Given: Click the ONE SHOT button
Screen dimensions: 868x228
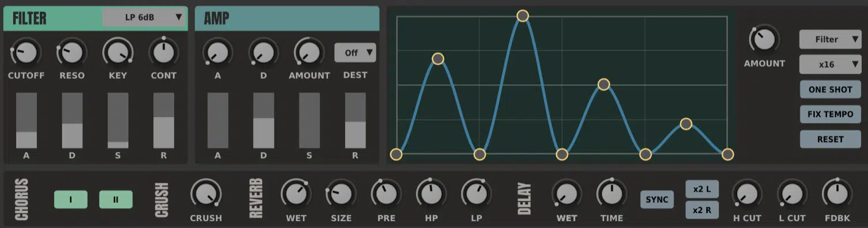Looking at the screenshot, I should 830,90.
